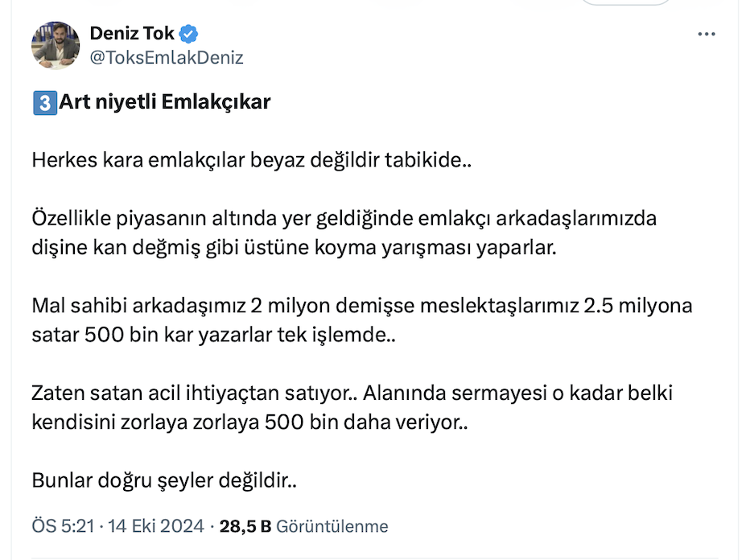Click the line 'satar 500 bin kar yazarlar'

[x=213, y=335]
